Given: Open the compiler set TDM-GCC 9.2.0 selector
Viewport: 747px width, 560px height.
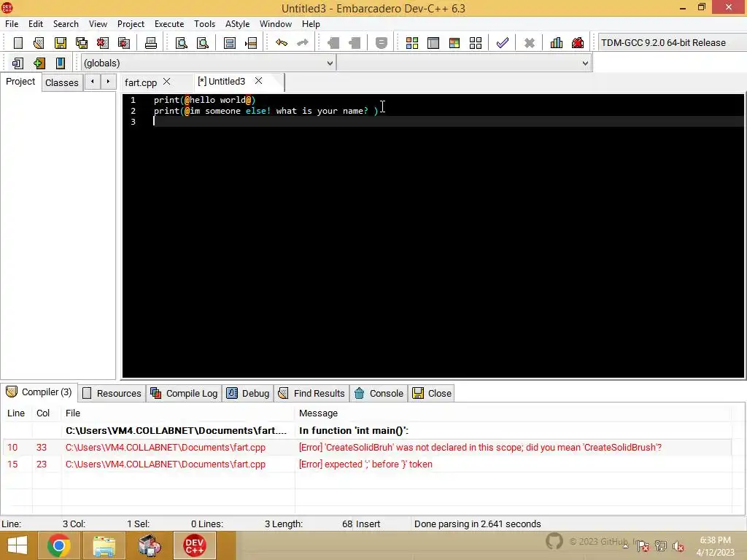Looking at the screenshot, I should point(671,43).
